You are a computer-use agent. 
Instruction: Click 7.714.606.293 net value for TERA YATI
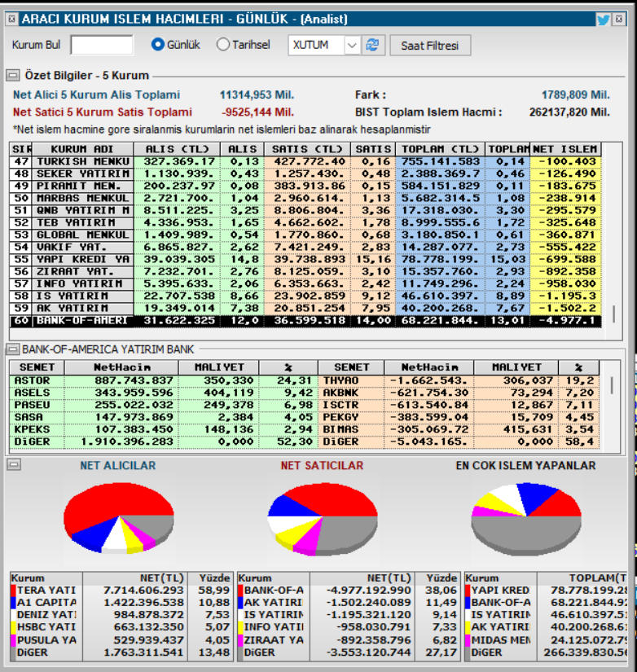[143, 591]
